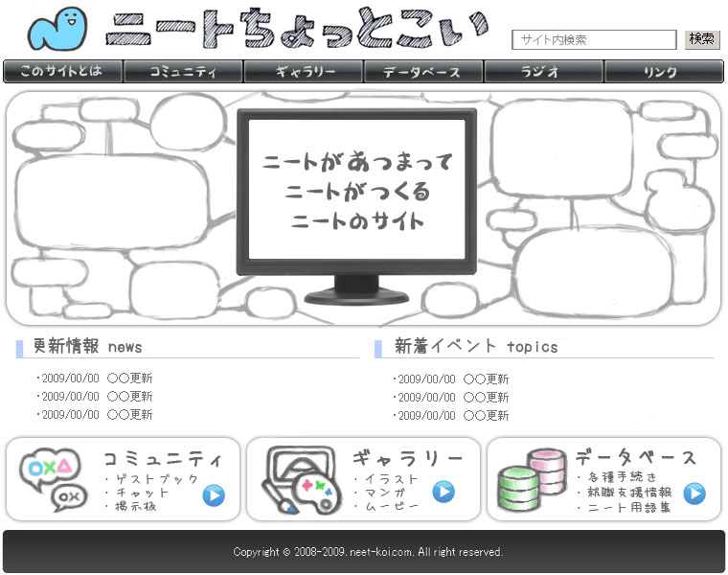Click the ギャラリー card heading

click(x=408, y=458)
